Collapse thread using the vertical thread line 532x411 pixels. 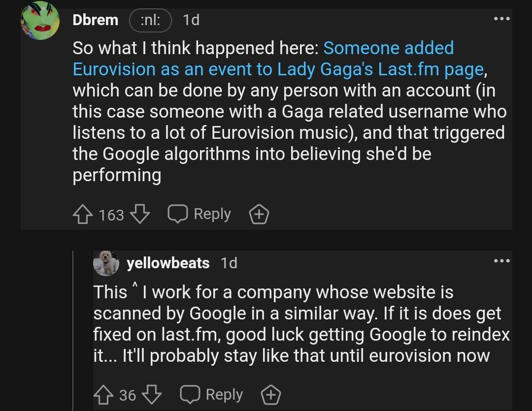[73, 331]
